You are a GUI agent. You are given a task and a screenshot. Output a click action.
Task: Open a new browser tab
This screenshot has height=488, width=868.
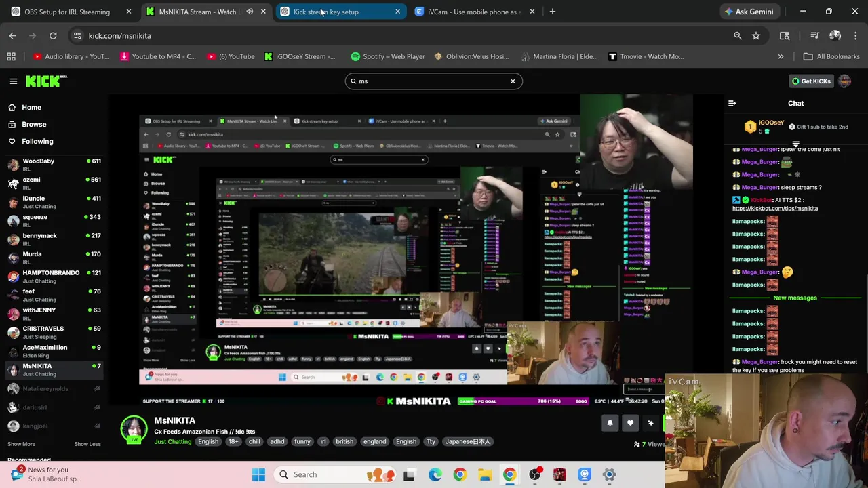552,12
